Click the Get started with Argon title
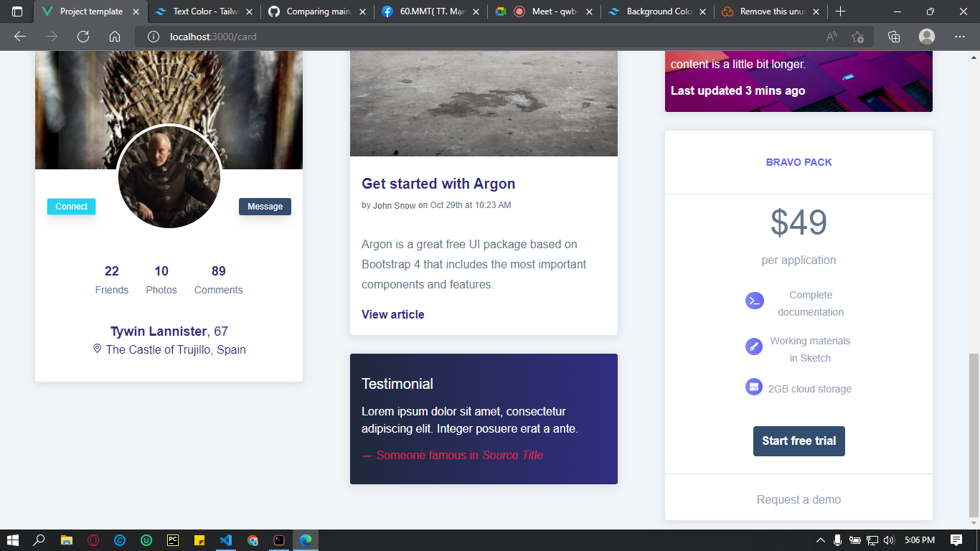Viewport: 980px width, 551px height. 438,184
